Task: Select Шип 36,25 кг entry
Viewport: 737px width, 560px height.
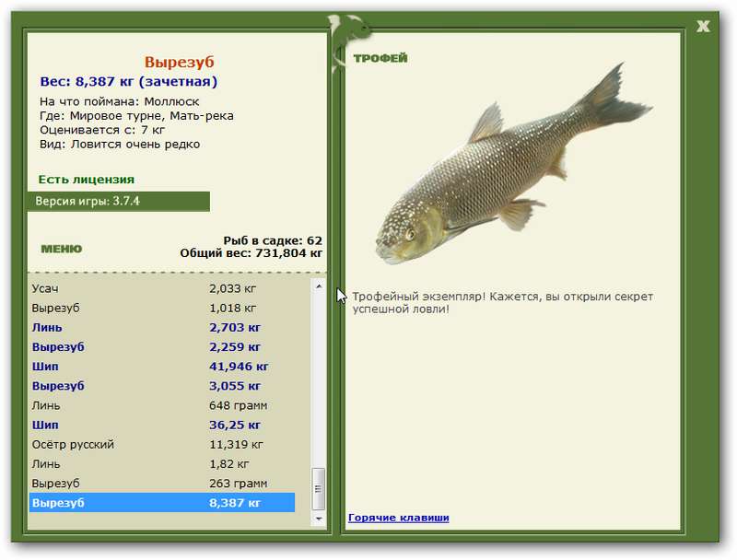Action: (162, 426)
